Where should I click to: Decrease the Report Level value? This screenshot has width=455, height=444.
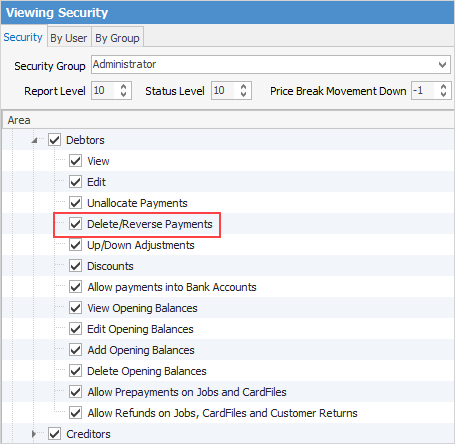pyautogui.click(x=123, y=94)
